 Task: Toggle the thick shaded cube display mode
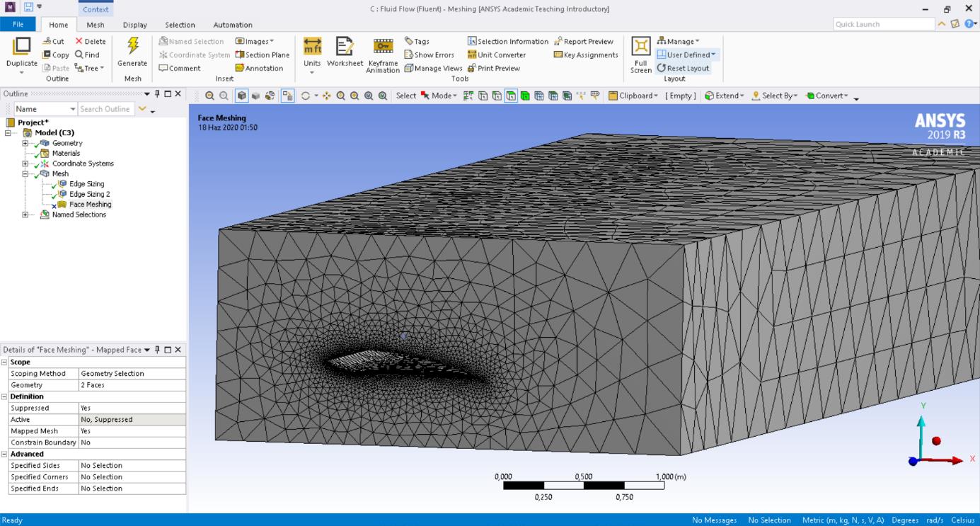pyautogui.click(x=243, y=96)
